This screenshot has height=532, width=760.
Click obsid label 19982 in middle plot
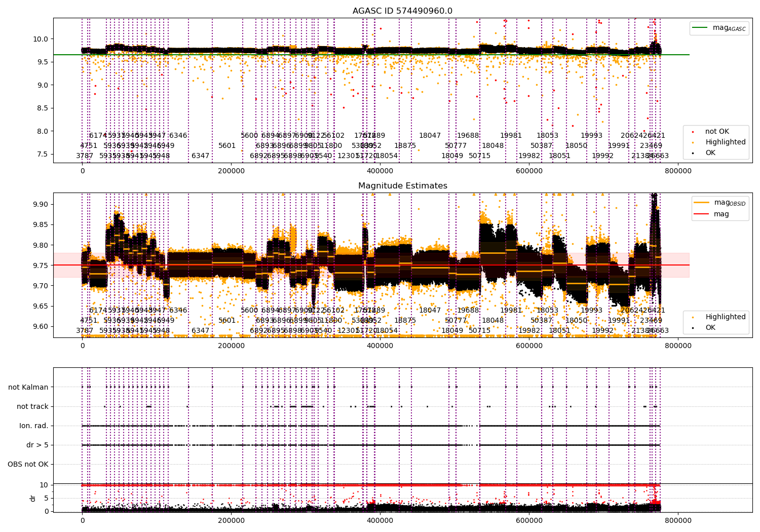(529, 330)
